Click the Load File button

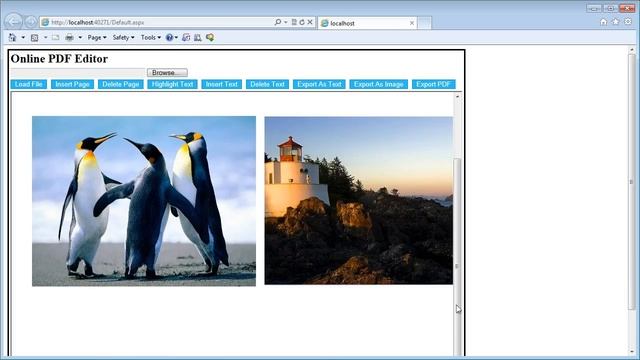coord(29,84)
